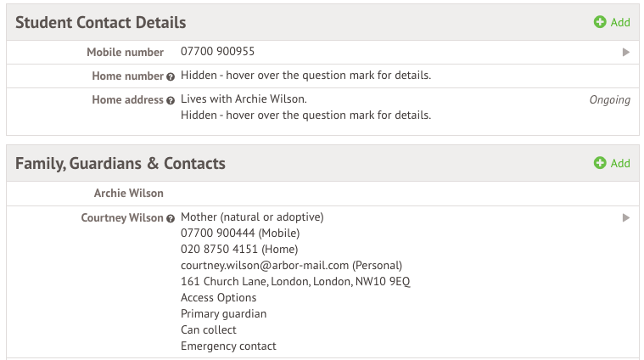Viewport: 644px width, 360px height.
Task: Click the green plus icon in Family, Guardians & Contacts
Action: (x=600, y=163)
